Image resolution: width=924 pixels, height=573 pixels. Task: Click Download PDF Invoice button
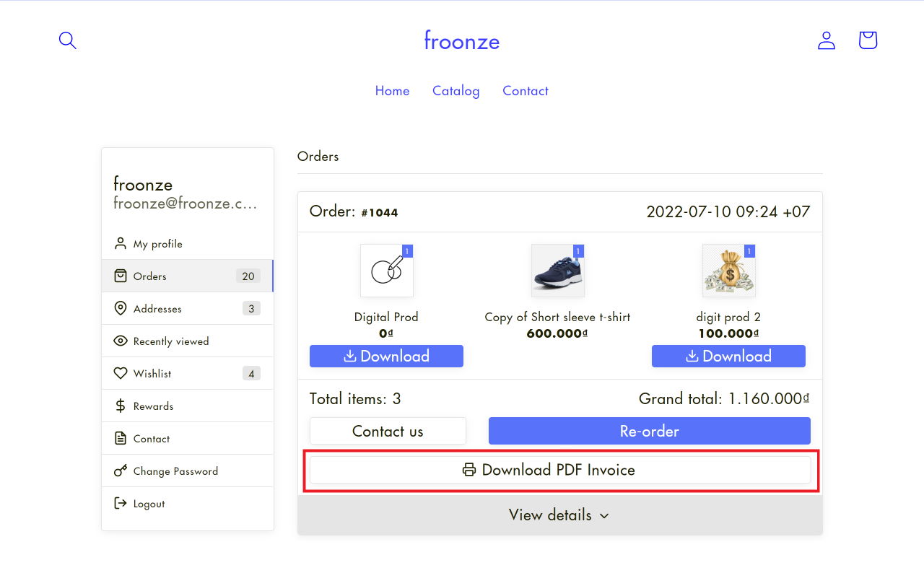pyautogui.click(x=560, y=470)
